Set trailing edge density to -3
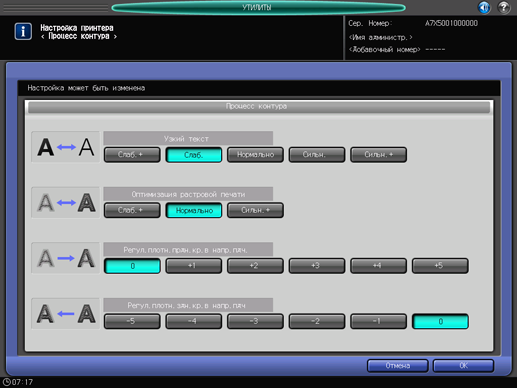 point(255,322)
